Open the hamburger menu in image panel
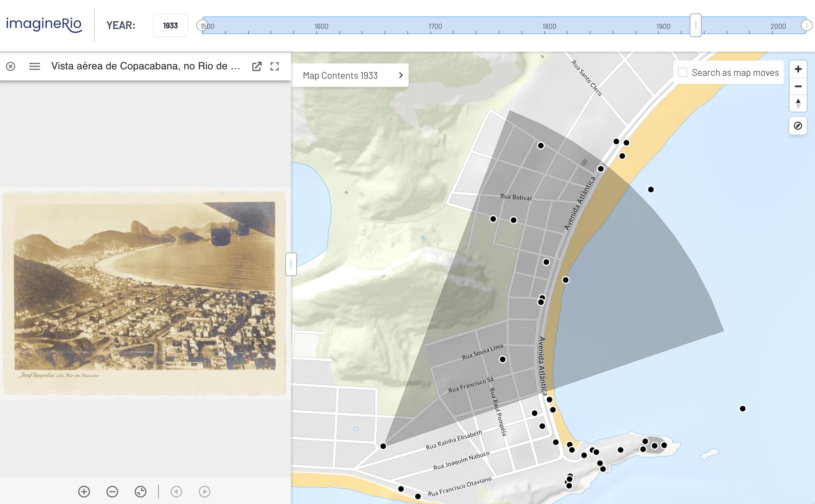 coord(35,66)
